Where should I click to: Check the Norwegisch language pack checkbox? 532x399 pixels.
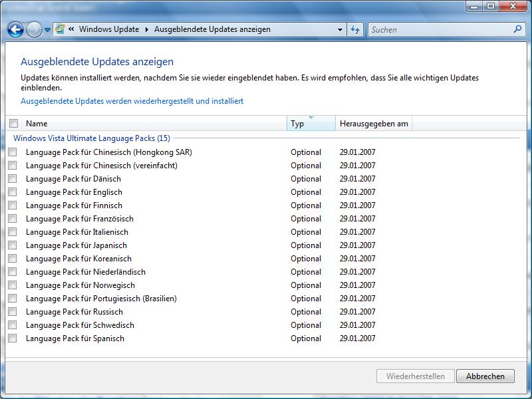coord(13,285)
